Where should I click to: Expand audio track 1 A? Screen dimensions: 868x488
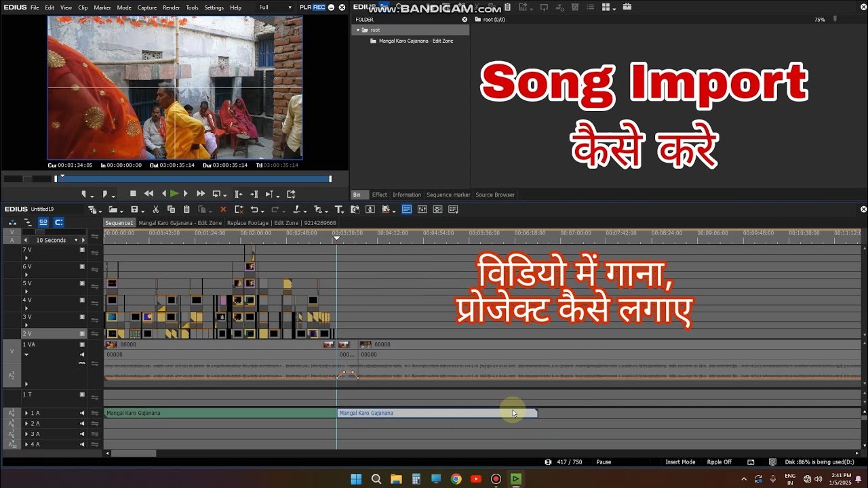point(26,413)
